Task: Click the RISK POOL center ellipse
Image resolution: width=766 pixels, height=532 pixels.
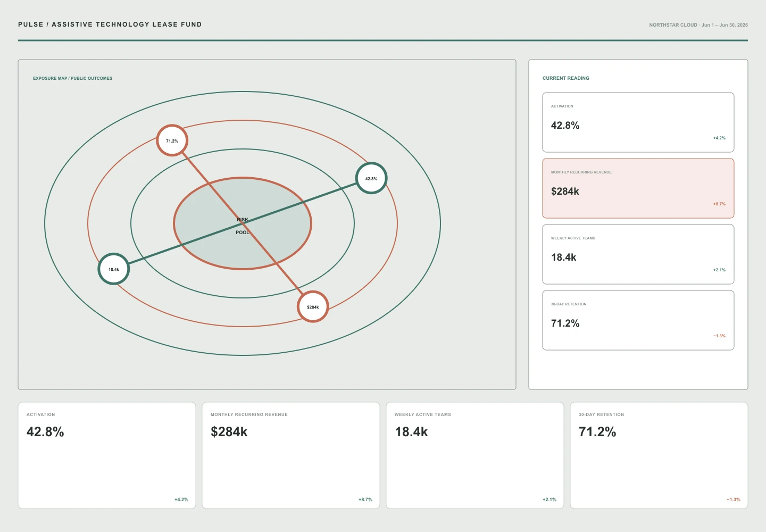Action: (x=243, y=223)
